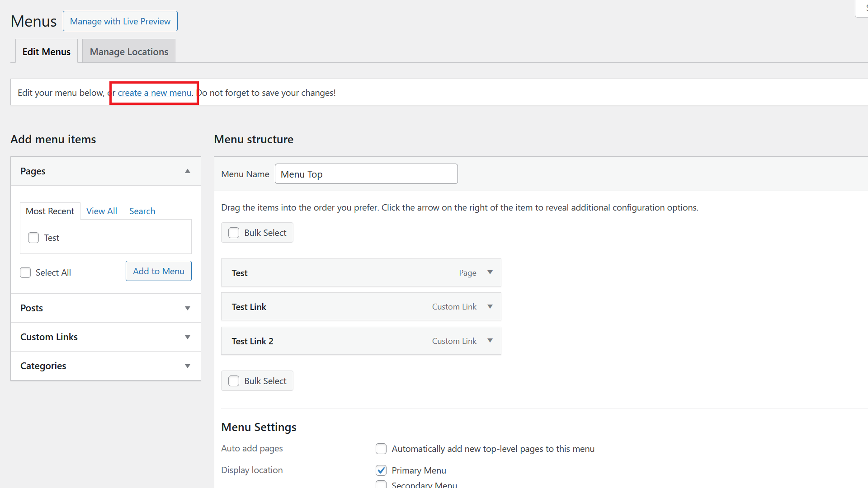Select the Test page checkbox
The width and height of the screenshot is (868, 488).
tap(33, 238)
